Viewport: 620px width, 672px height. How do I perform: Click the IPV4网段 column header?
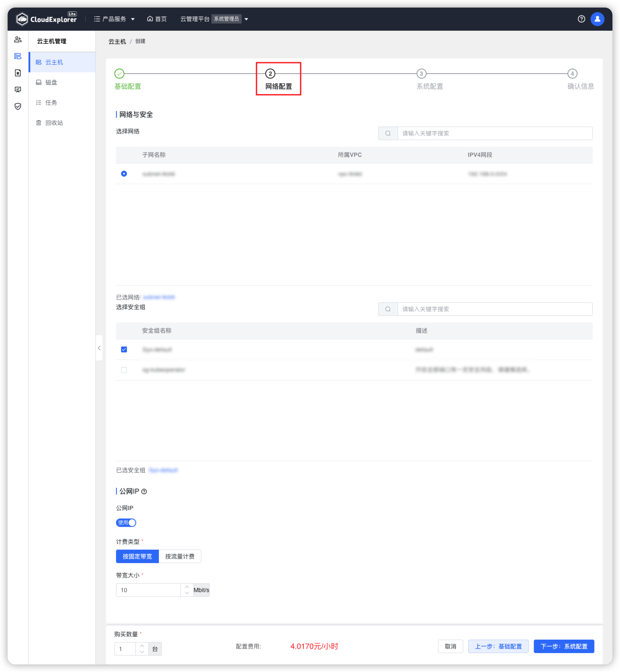coord(480,155)
